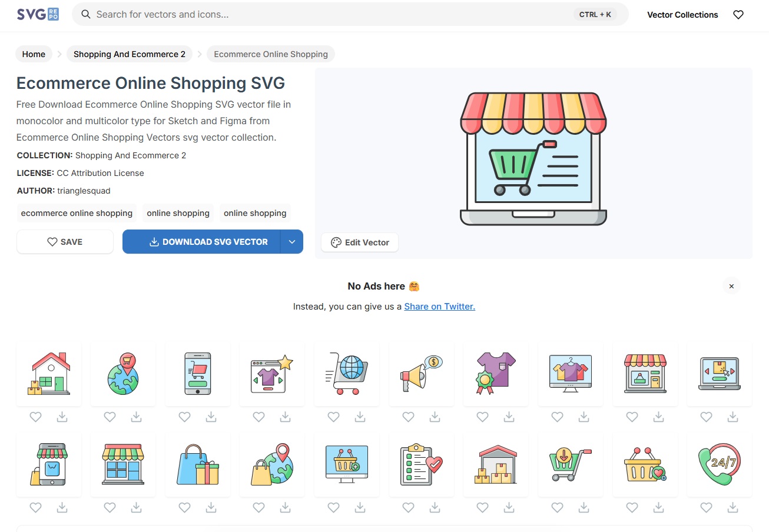Image resolution: width=769 pixels, height=532 pixels.
Task: Go to Shopping And Ecommerce 2 breadcrumb
Action: pyautogui.click(x=130, y=54)
